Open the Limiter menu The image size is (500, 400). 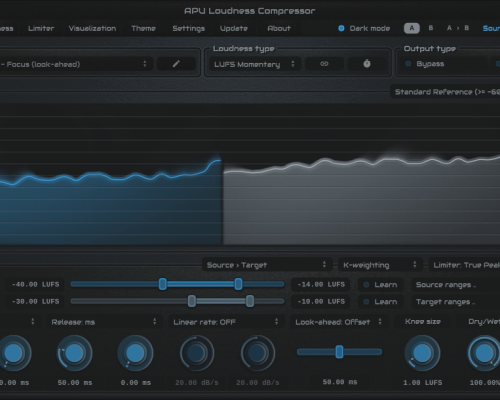tap(41, 28)
